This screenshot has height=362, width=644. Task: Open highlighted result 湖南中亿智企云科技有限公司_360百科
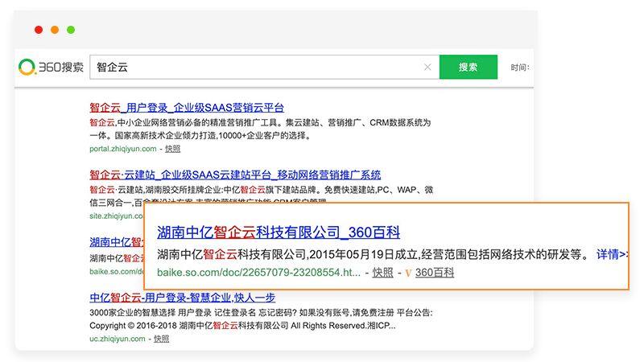pyautogui.click(x=279, y=232)
